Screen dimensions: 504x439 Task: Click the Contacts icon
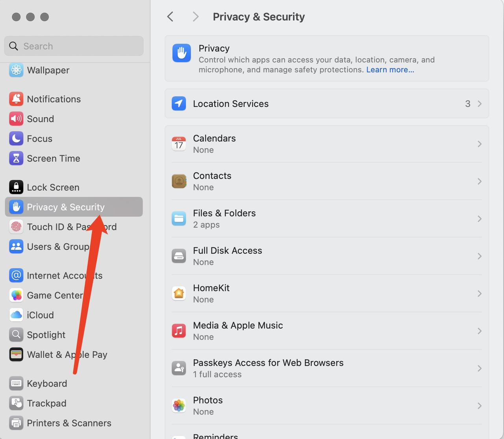(179, 181)
